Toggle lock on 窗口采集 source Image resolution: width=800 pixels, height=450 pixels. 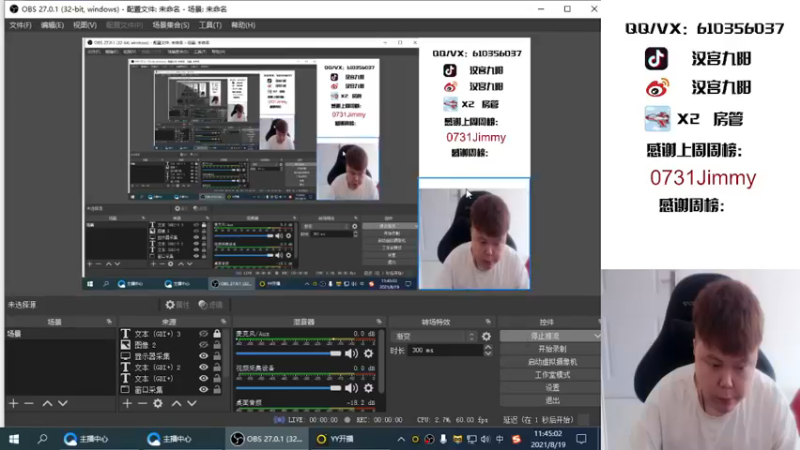(217, 389)
